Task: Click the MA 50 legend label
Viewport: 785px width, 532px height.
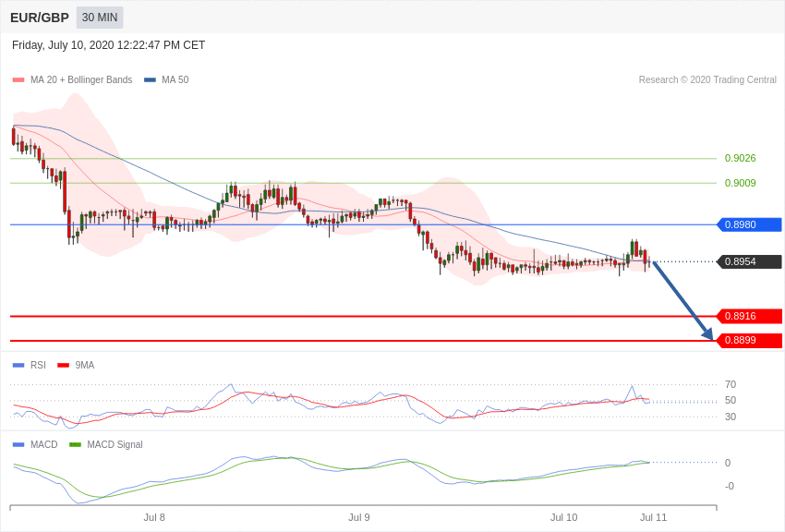Action: 175,79
